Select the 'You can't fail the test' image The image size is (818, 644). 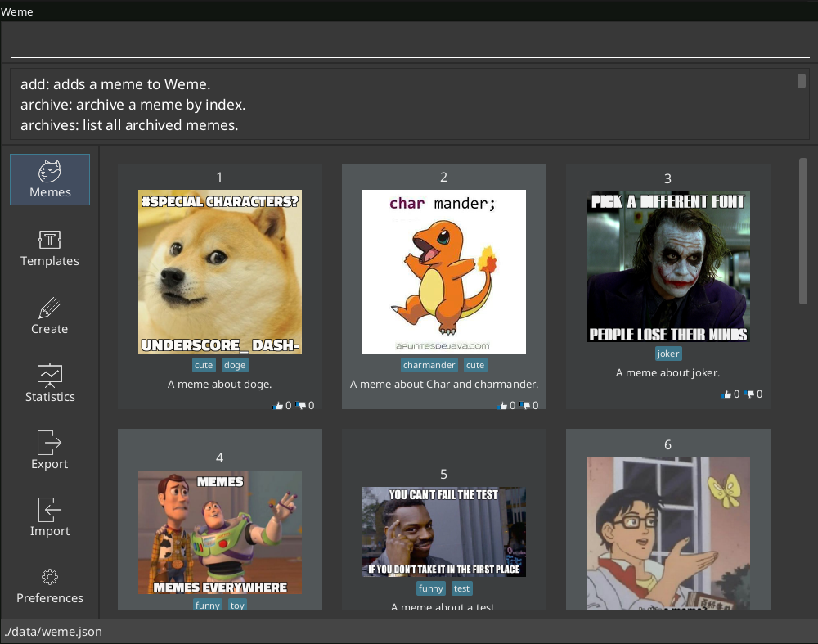(444, 532)
